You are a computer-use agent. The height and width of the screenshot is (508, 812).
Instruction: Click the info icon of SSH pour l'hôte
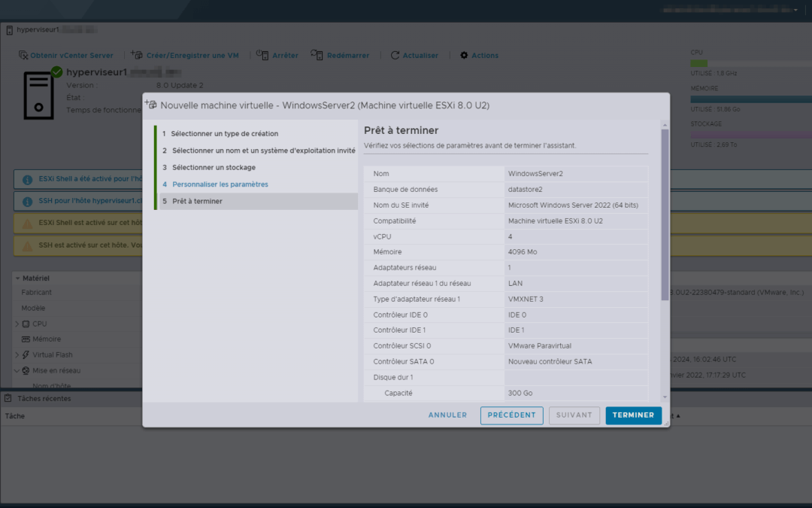pos(28,202)
